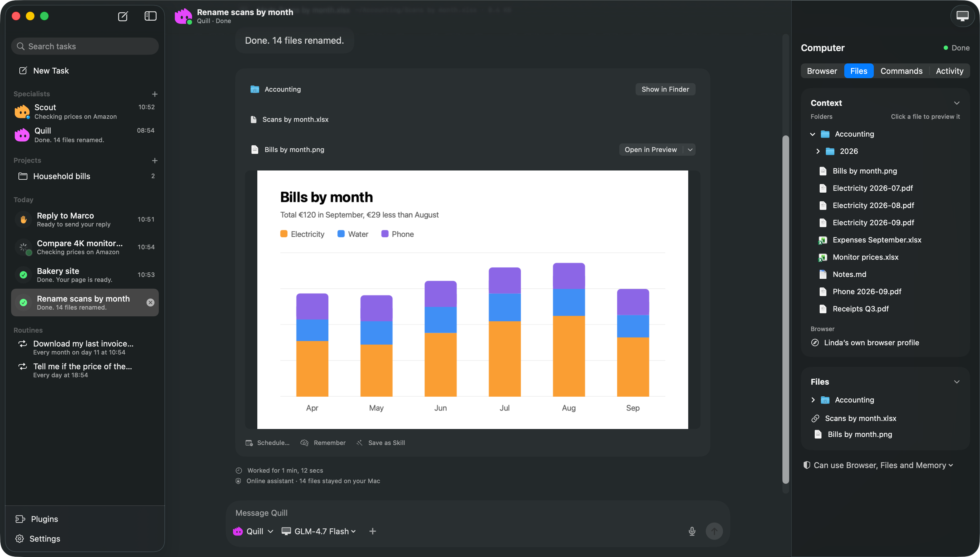980x557 pixels.
Task: Expand the Accounting folder under Files
Action: click(813, 400)
